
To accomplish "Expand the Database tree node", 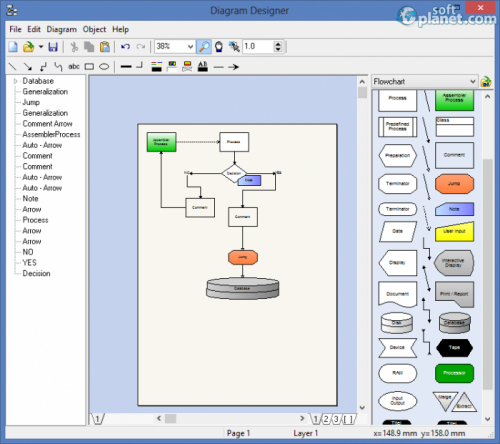I will coord(15,81).
